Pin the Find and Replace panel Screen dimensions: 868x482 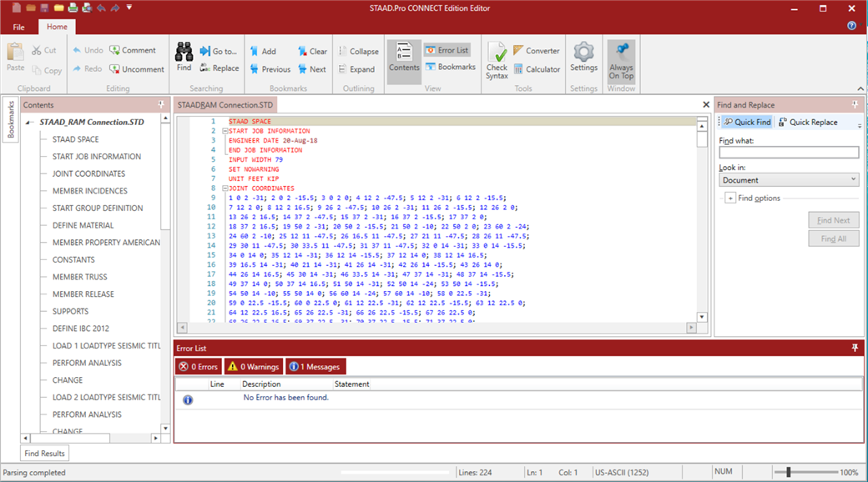click(x=855, y=104)
